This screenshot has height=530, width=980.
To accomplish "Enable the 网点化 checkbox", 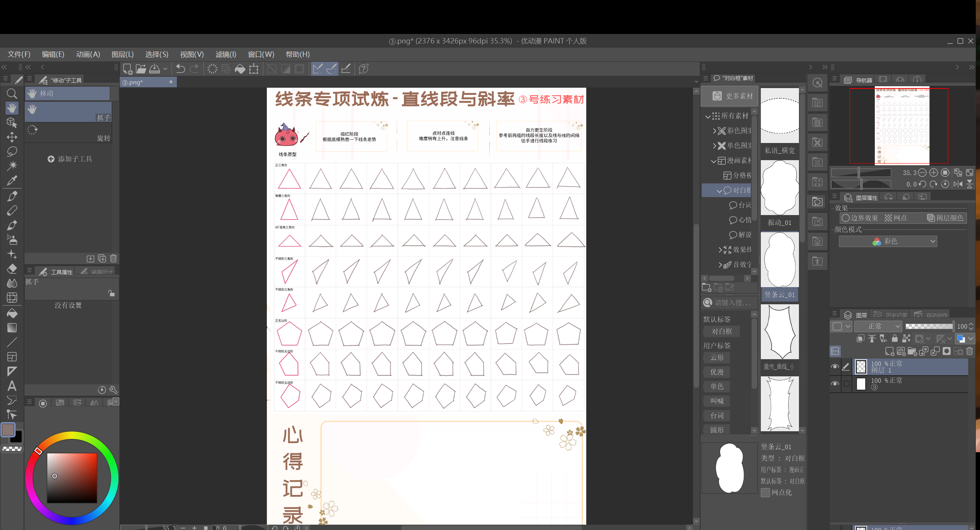I will (765, 493).
